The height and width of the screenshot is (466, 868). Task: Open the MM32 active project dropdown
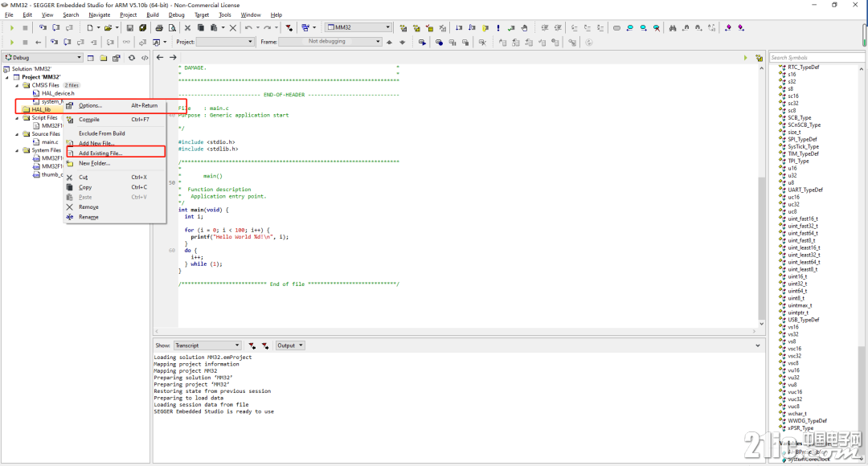click(358, 27)
